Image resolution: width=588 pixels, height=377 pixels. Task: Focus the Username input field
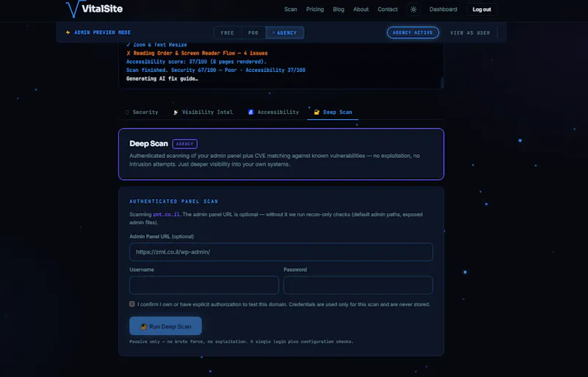tap(204, 285)
